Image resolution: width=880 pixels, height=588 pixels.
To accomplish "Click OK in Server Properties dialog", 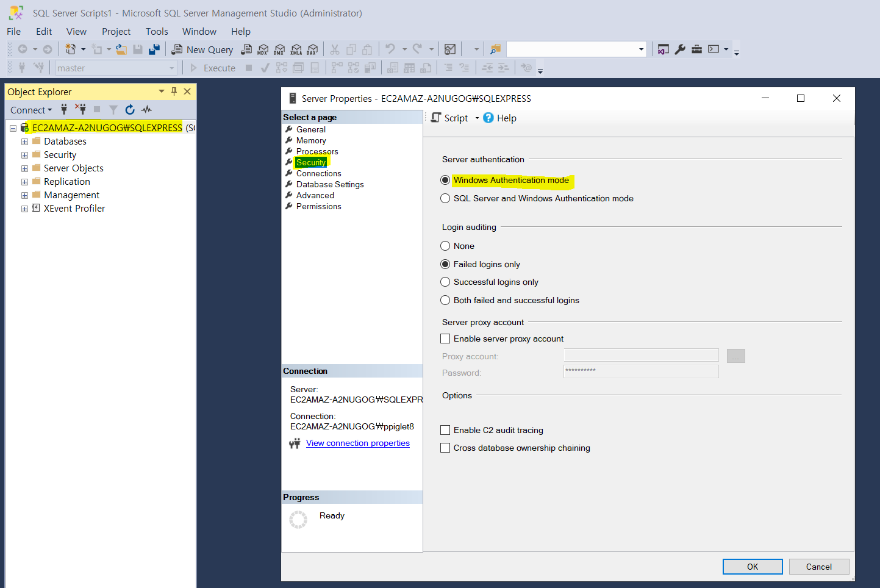I will coord(753,567).
